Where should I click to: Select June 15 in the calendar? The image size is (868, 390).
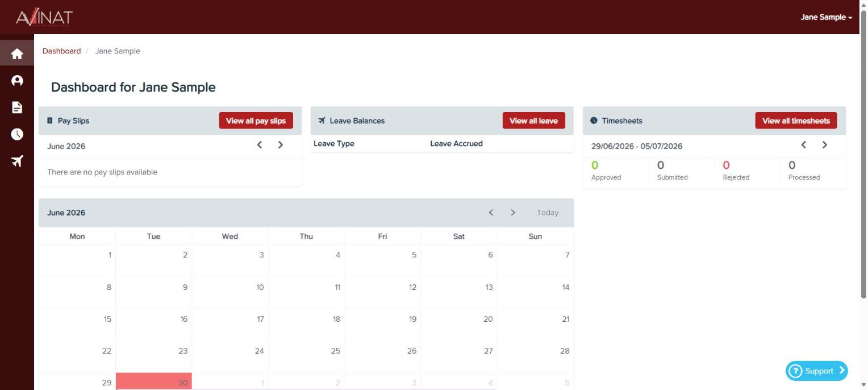pos(77,325)
